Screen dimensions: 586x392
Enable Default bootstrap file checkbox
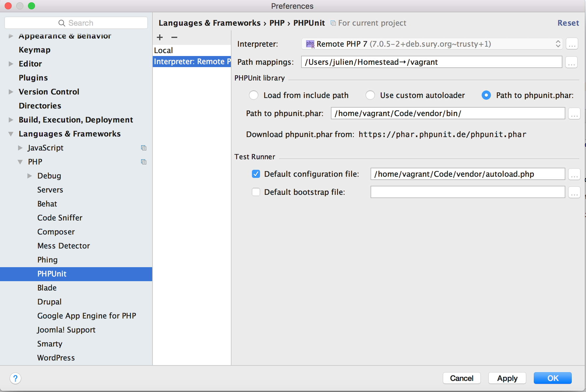[x=256, y=192]
